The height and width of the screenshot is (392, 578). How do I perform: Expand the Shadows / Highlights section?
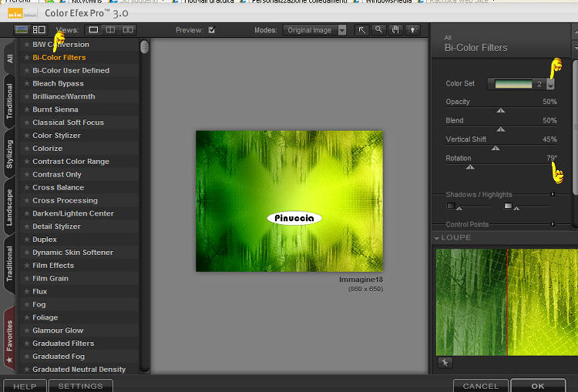553,194
